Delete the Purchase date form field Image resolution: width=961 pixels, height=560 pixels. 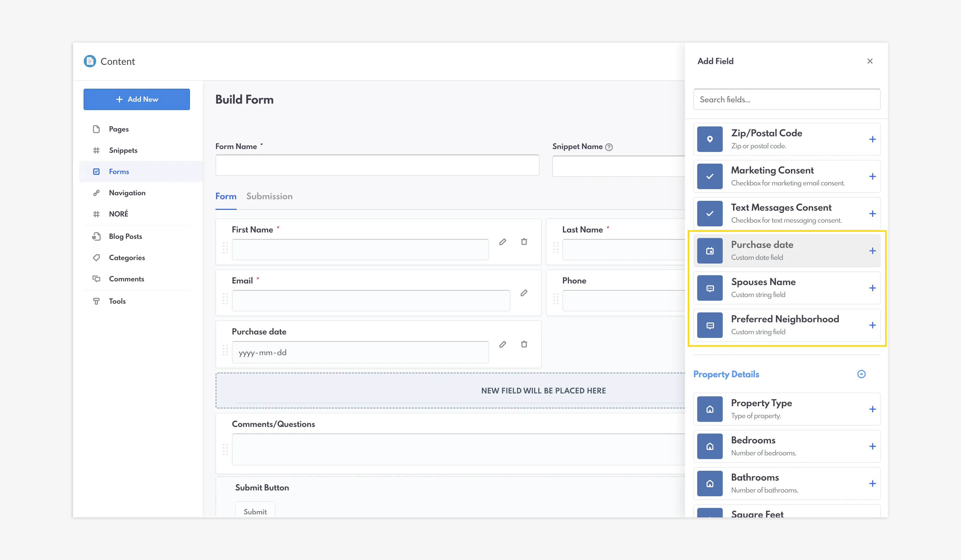[524, 345]
